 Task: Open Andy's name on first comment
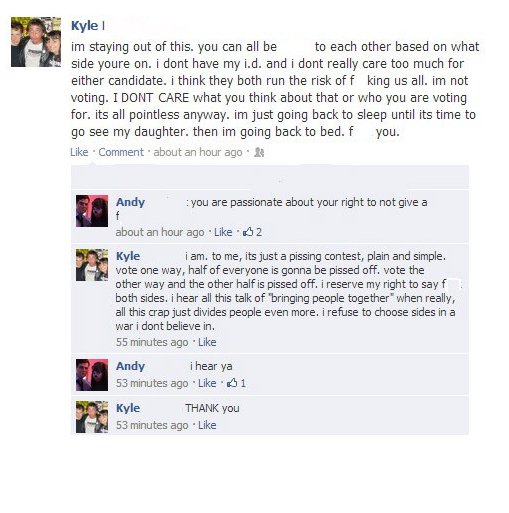[x=130, y=202]
